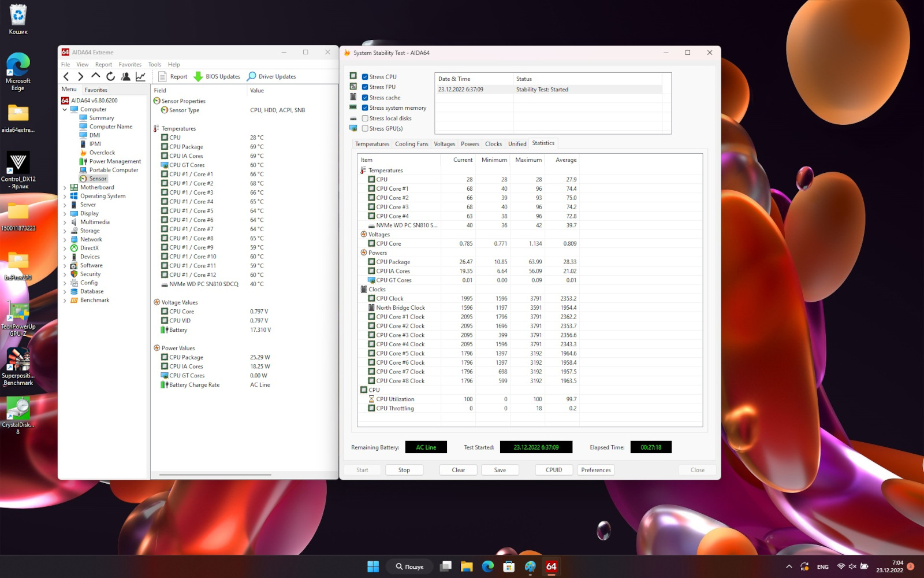Toggle Stress system memory checkbox

[x=365, y=108]
